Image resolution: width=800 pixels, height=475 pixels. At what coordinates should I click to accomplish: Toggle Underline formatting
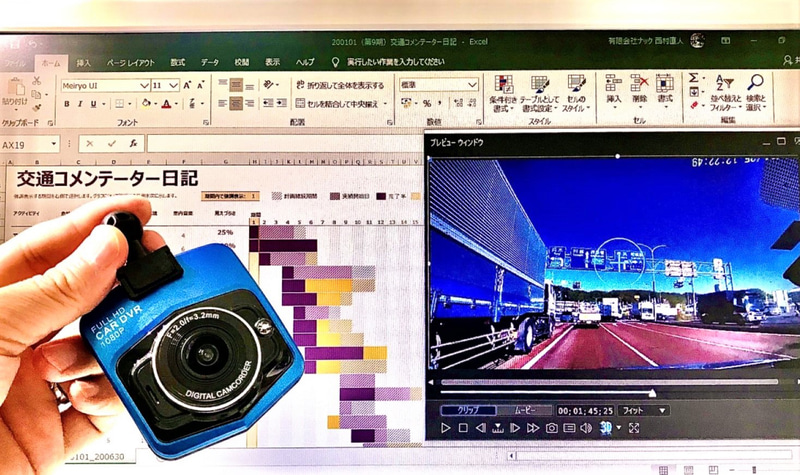click(93, 104)
